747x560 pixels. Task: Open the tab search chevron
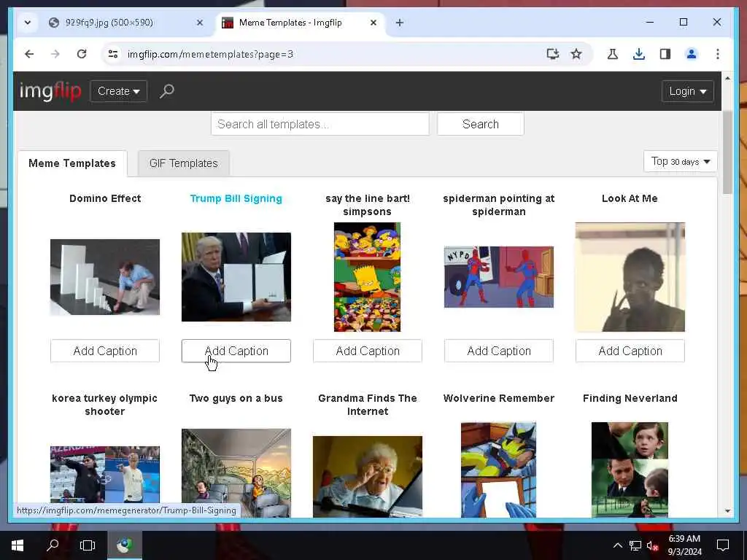(28, 23)
